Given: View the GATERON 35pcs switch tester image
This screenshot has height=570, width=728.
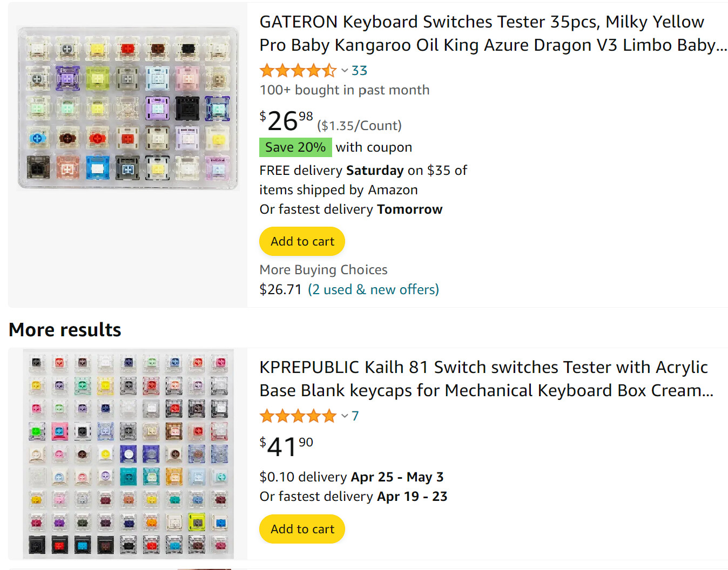Looking at the screenshot, I should [128, 108].
